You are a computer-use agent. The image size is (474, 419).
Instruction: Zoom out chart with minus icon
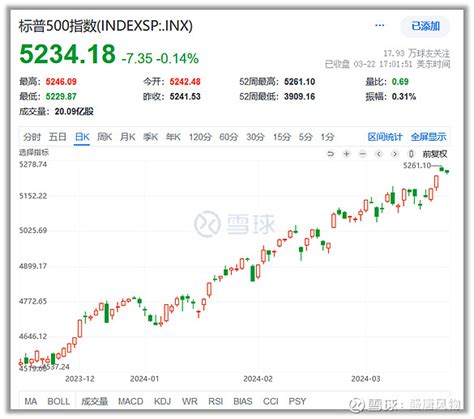(x=363, y=154)
